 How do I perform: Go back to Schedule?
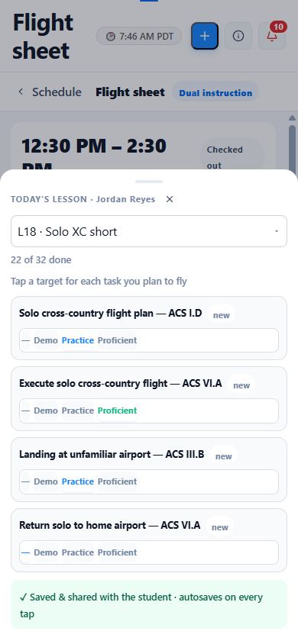[57, 92]
